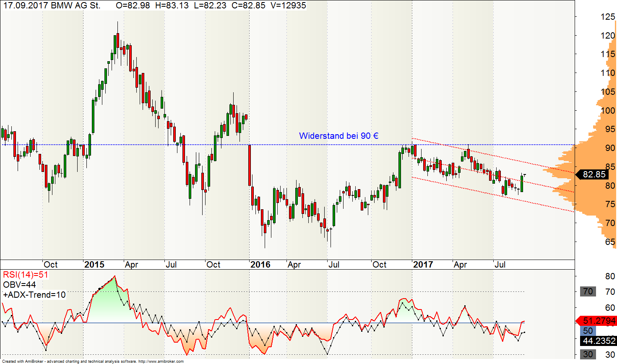Click the RSI(14)=51 indicator label

pyautogui.click(x=26, y=275)
